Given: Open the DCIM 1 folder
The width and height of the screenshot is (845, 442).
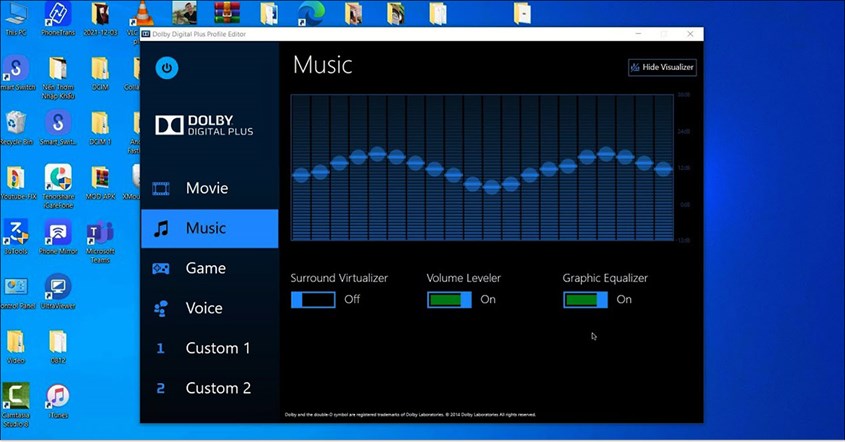Looking at the screenshot, I should coord(100,128).
